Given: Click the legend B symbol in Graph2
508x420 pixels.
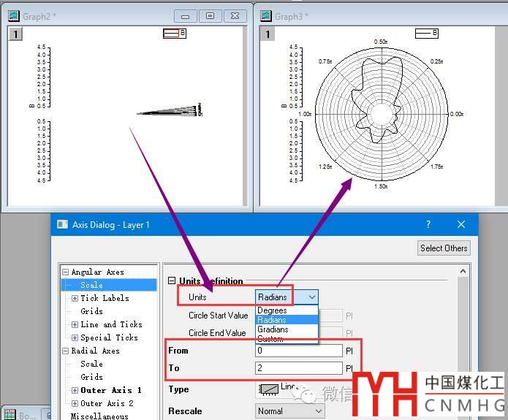Looking at the screenshot, I should pyautogui.click(x=170, y=34).
